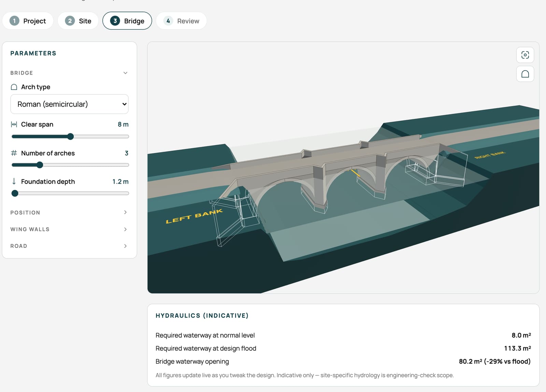This screenshot has height=392, width=546.
Task: Click the Number of arches slider handle
Action: point(40,165)
